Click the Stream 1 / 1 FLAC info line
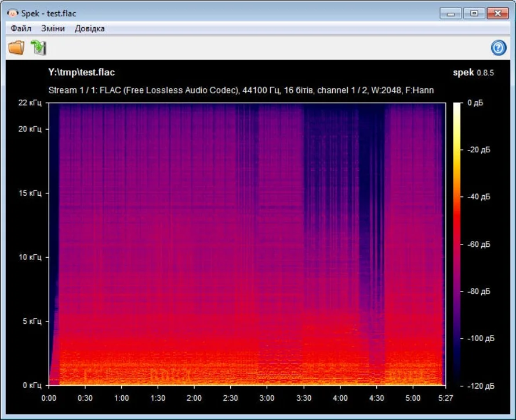Viewport: 516px width, 420px height. click(x=241, y=90)
